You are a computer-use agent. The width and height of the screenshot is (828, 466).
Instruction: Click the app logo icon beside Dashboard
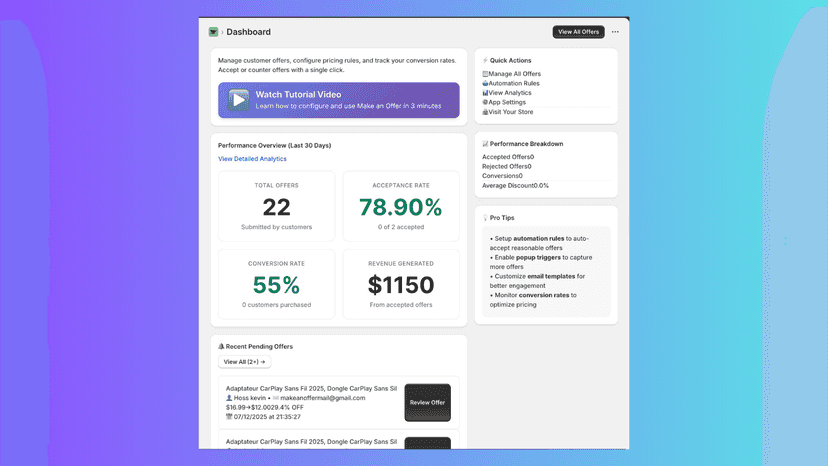(213, 32)
